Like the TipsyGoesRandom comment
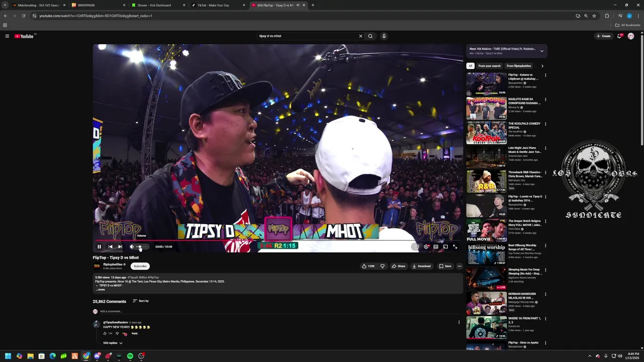 [x=105, y=333]
